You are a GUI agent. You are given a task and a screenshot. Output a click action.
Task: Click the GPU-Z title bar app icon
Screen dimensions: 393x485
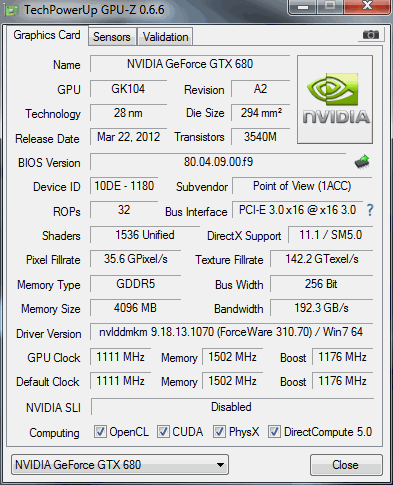click(x=12, y=10)
